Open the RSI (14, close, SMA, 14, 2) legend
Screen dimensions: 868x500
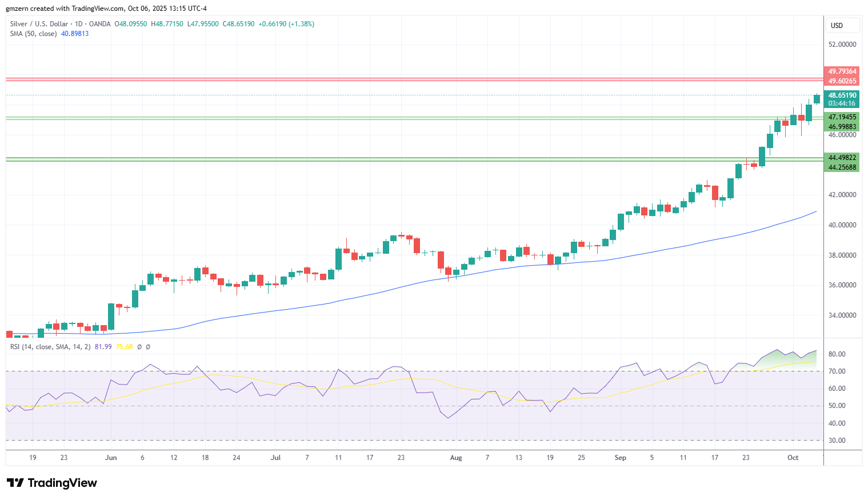pyautogui.click(x=50, y=347)
